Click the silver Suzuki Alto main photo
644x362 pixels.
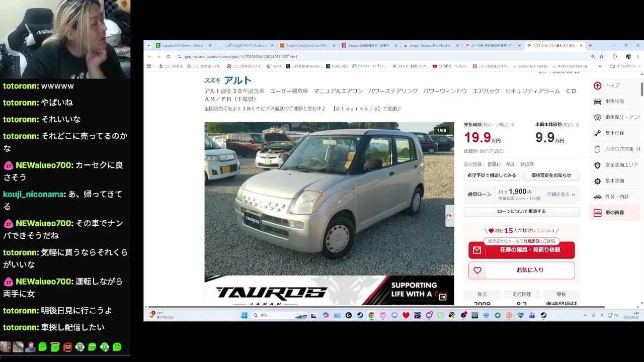(x=329, y=213)
